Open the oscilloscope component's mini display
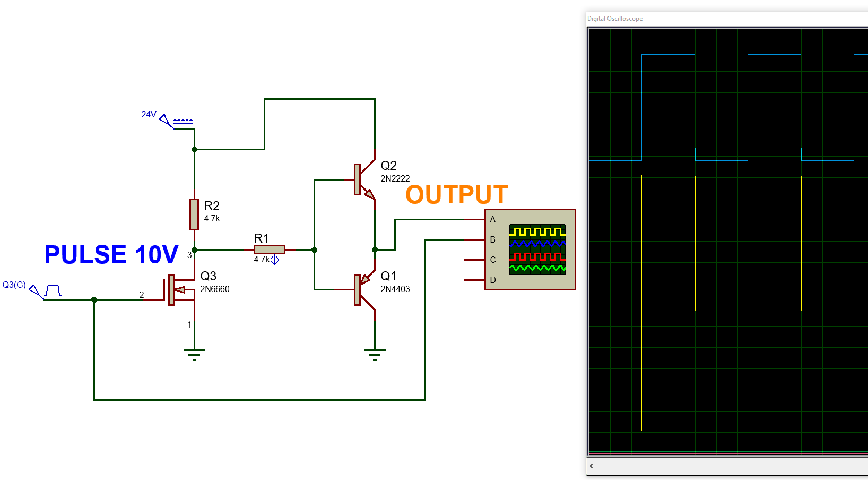The image size is (868, 480). [x=537, y=249]
